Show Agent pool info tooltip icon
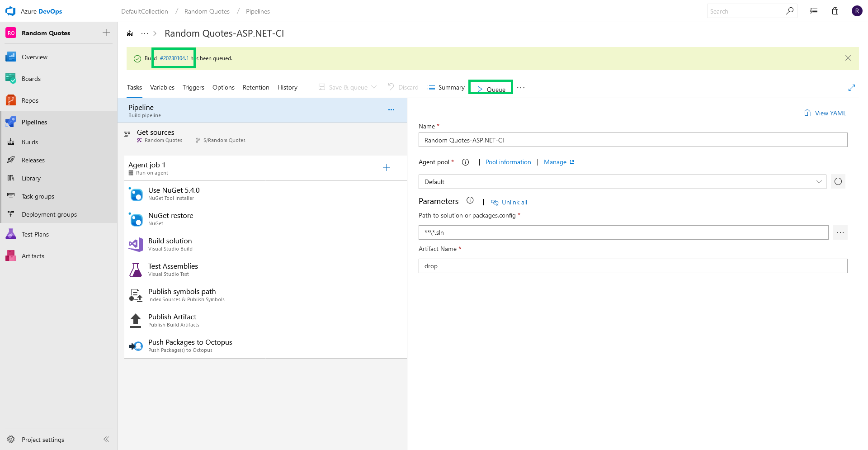 tap(465, 162)
